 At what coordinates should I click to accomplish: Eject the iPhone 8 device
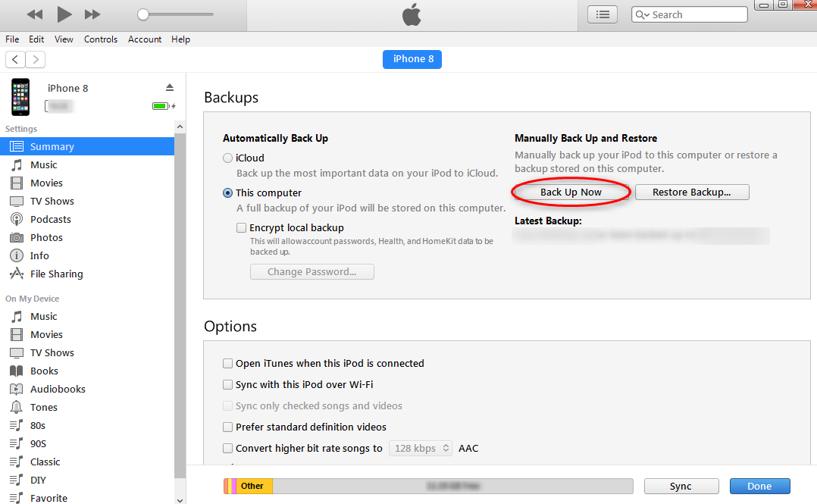(x=169, y=87)
